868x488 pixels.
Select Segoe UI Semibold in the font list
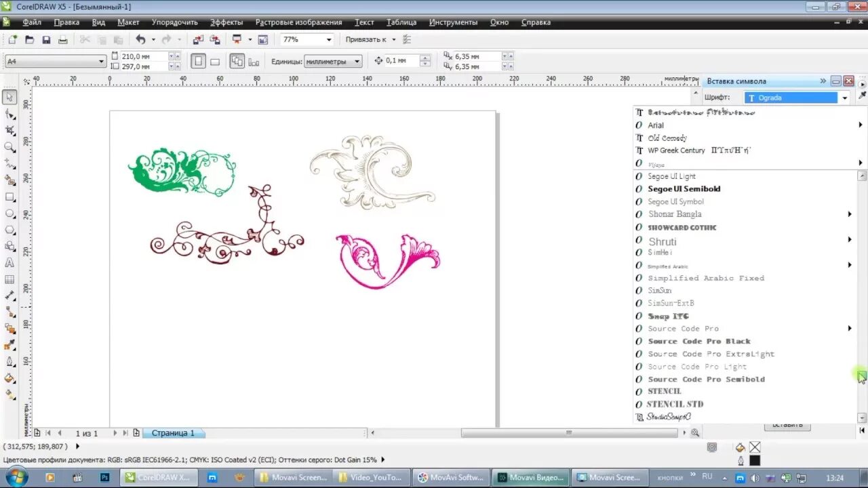(684, 188)
